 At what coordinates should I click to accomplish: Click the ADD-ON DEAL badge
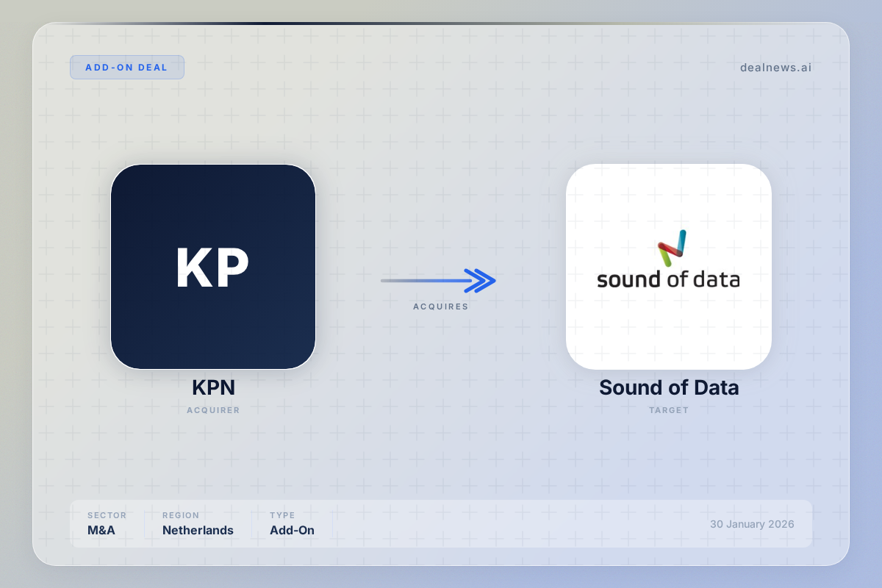pos(126,68)
